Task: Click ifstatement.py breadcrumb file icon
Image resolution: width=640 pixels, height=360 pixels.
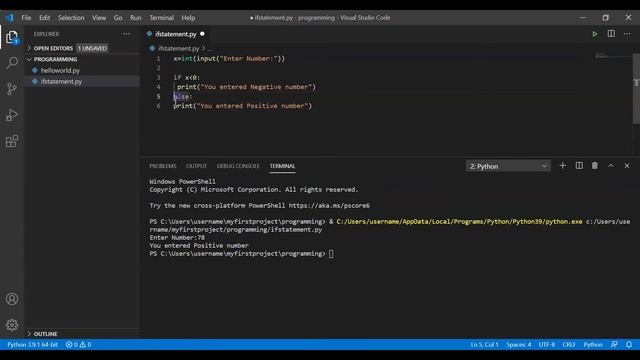Action: [152, 48]
